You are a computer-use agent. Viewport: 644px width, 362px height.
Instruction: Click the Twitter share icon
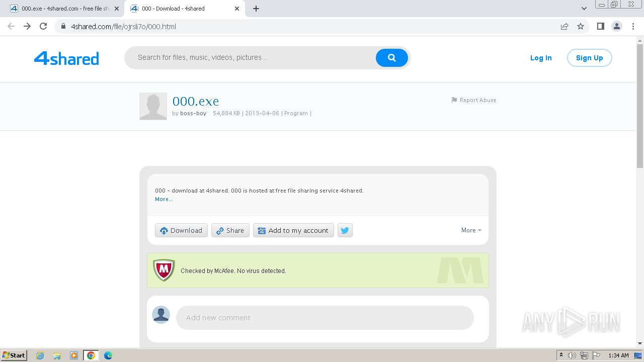coord(345,230)
